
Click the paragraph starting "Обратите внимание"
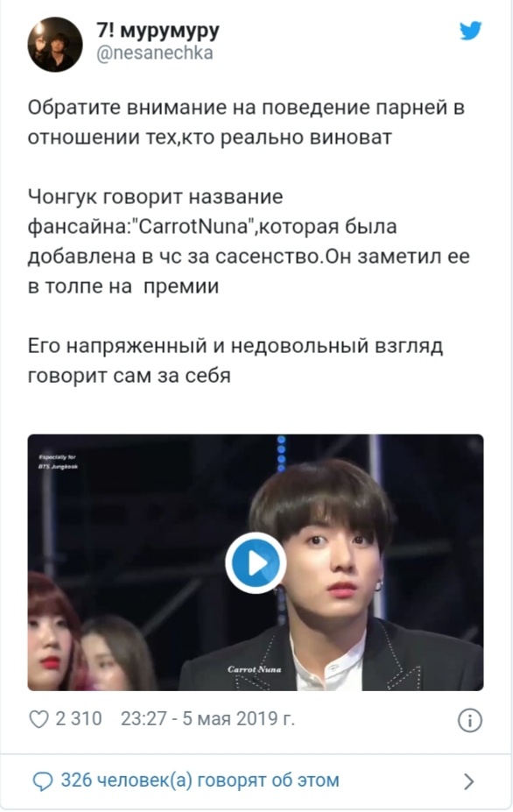pyautogui.click(x=246, y=123)
